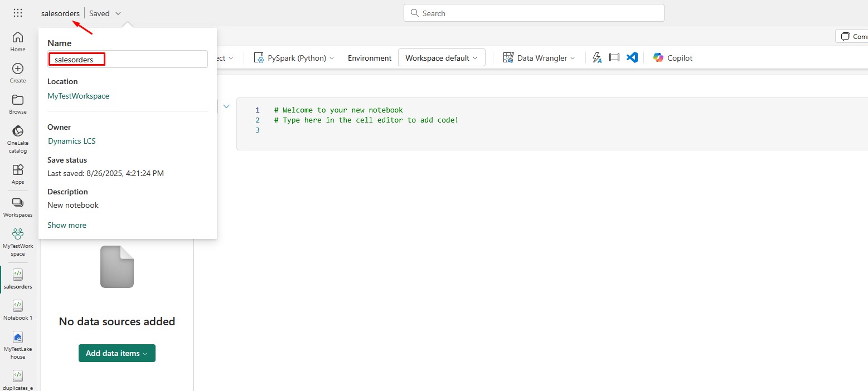868x391 pixels.
Task: Expand Data Wrangler dropdown arrow
Action: (573, 58)
